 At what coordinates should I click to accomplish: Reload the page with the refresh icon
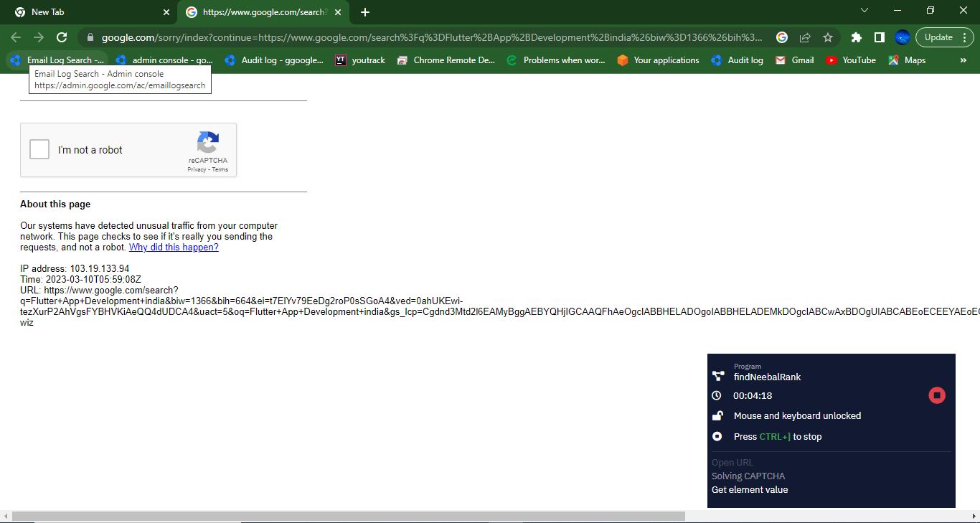tap(62, 37)
